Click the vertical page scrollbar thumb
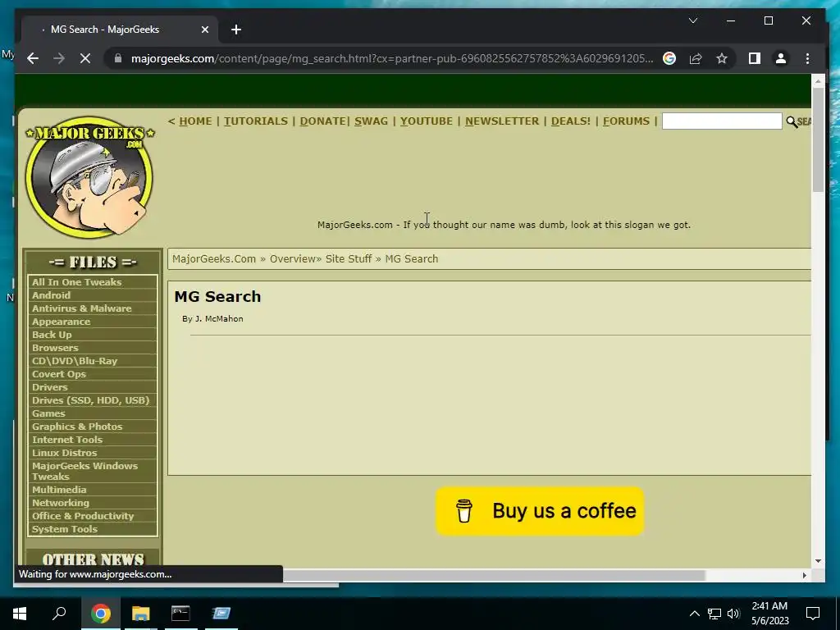The height and width of the screenshot is (630, 840). pyautogui.click(x=818, y=139)
